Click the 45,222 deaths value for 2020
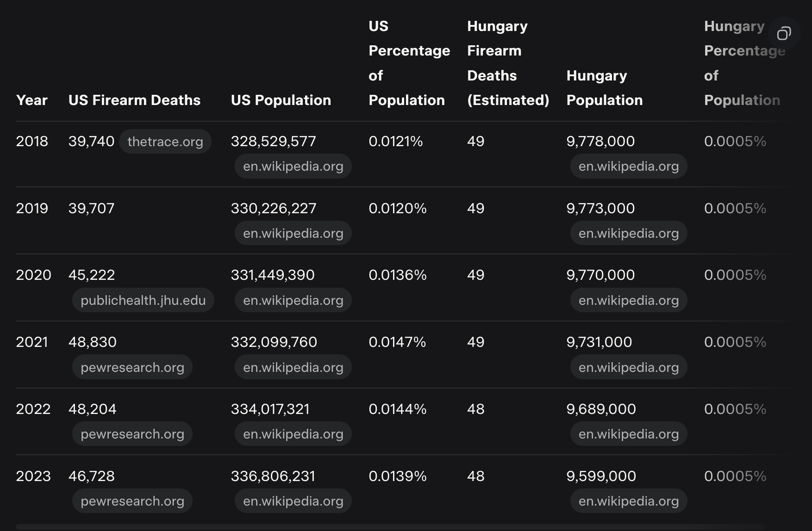Screen dimensions: 812x531 click(92, 275)
